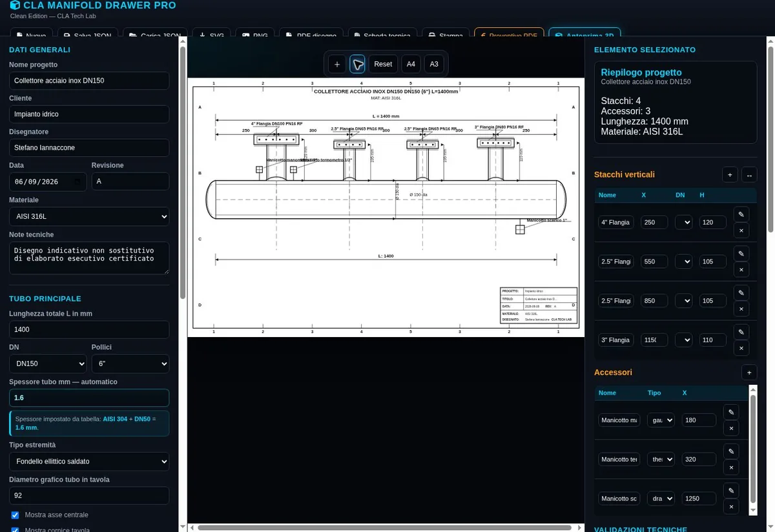Delete the thermometer accessory at X 320
Viewport: 775px width, 532px height.
[731, 467]
